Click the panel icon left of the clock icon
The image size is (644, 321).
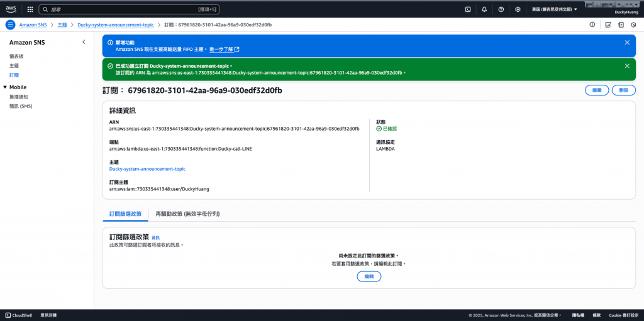point(621,24)
